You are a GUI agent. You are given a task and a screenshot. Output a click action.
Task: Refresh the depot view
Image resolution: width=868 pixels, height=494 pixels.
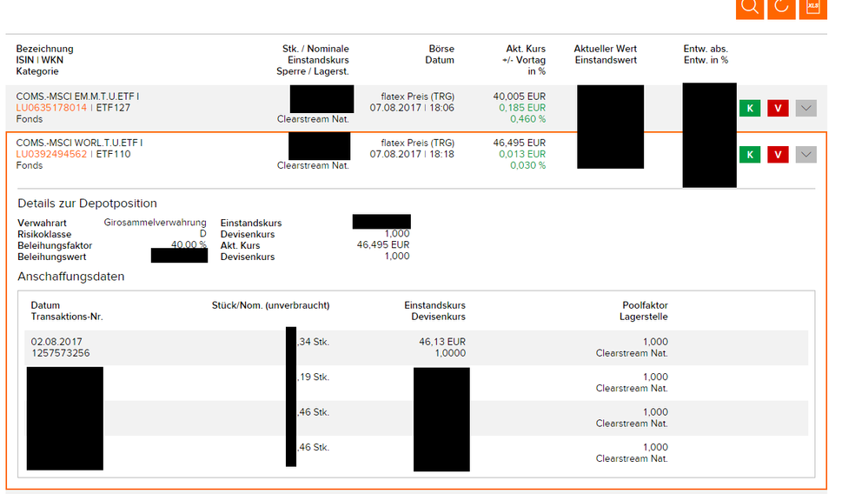(781, 7)
